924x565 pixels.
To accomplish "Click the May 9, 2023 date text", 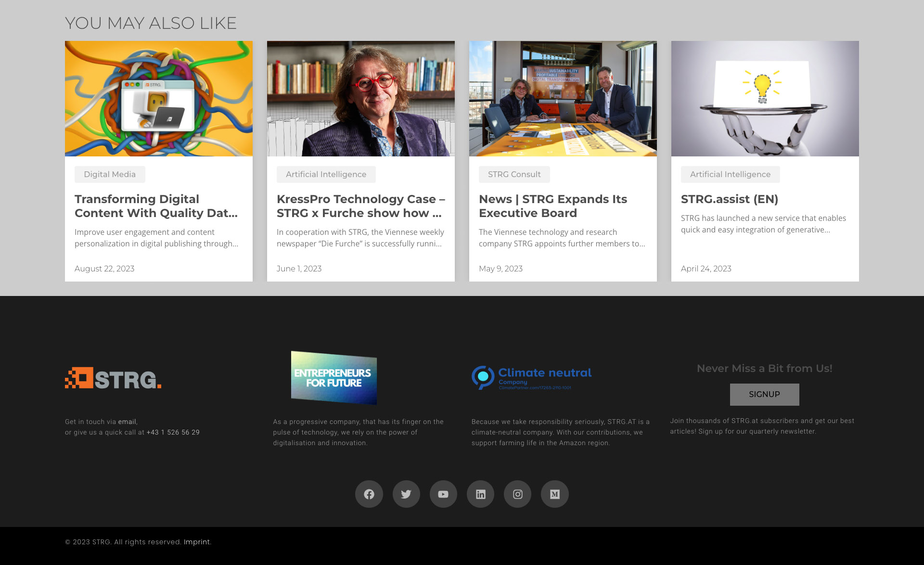I will tap(500, 269).
